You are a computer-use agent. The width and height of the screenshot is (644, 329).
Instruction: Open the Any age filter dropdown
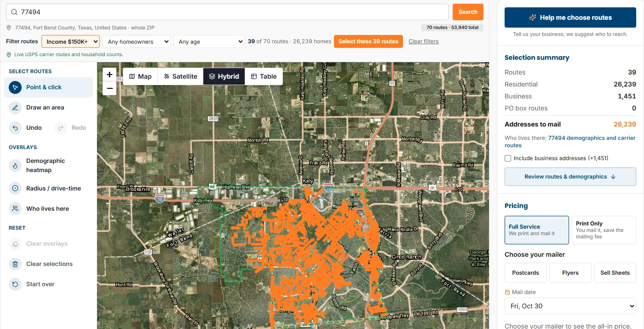(x=209, y=41)
